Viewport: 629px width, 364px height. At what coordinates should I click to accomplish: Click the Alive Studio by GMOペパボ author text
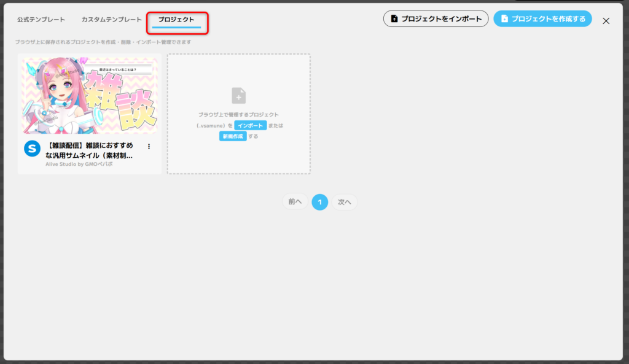[x=79, y=164]
